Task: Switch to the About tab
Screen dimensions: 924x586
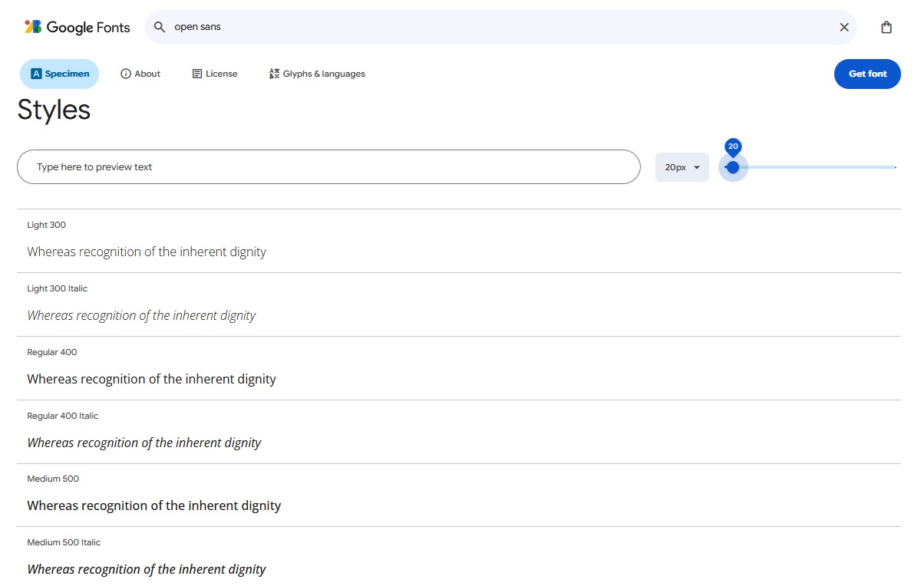Action: [140, 74]
